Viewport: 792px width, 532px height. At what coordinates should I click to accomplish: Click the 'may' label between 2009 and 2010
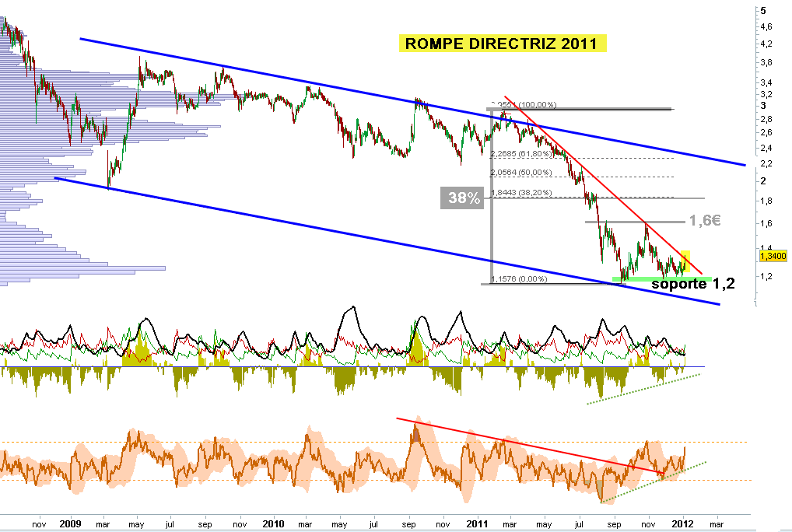point(136,525)
